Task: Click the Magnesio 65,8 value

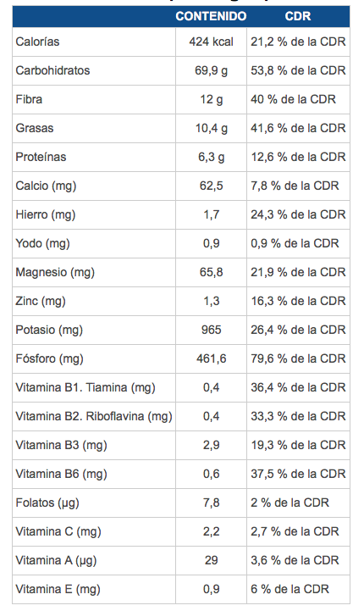Action: coord(212,272)
